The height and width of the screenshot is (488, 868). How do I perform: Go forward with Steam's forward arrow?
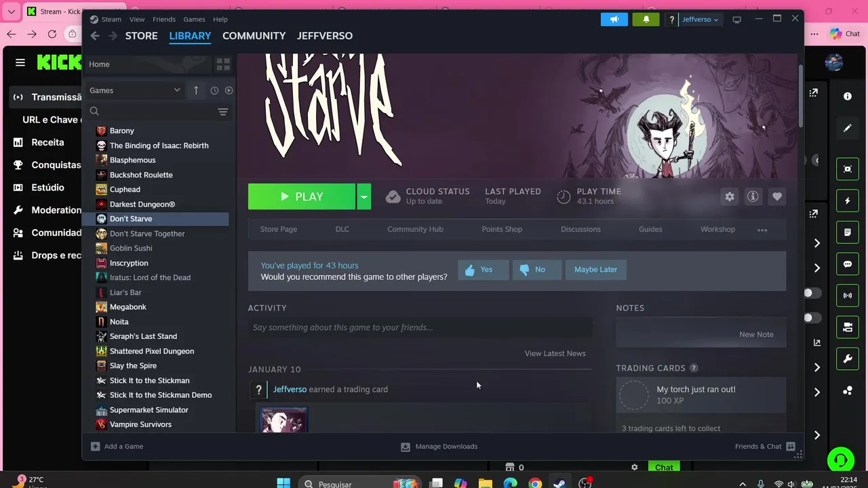click(113, 36)
